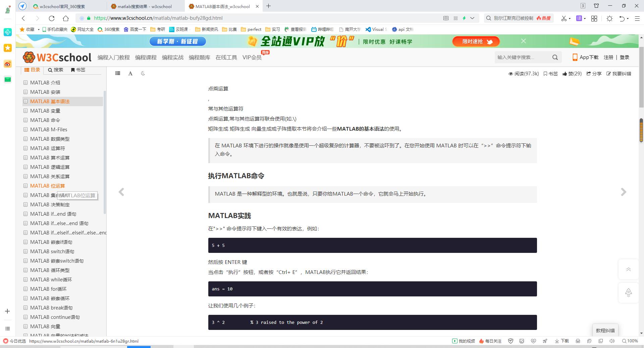Like the article with the 赞 thumbs-up
644x348 pixels.
(x=572, y=74)
